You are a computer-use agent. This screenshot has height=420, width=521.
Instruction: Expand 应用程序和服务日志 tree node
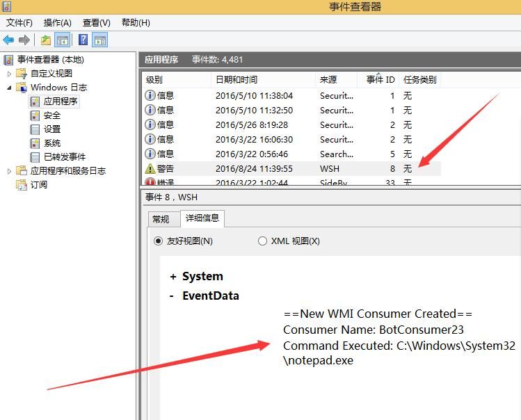pos(9,171)
